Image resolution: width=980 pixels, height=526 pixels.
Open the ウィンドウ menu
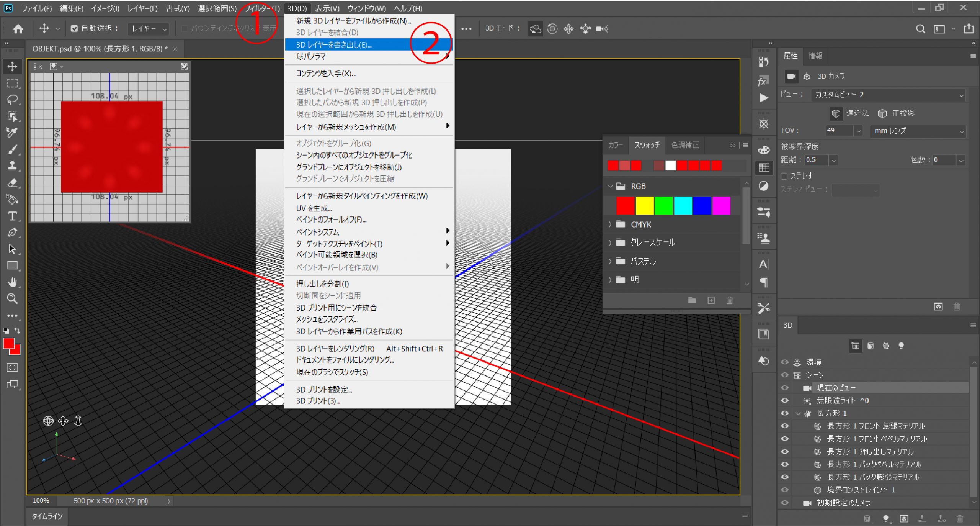pyautogui.click(x=366, y=8)
